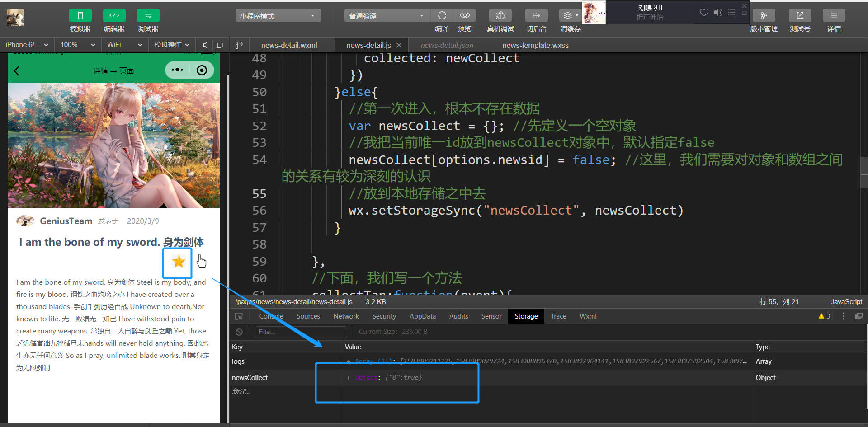
Task: Open the WiFi network dropdown
Action: click(124, 45)
